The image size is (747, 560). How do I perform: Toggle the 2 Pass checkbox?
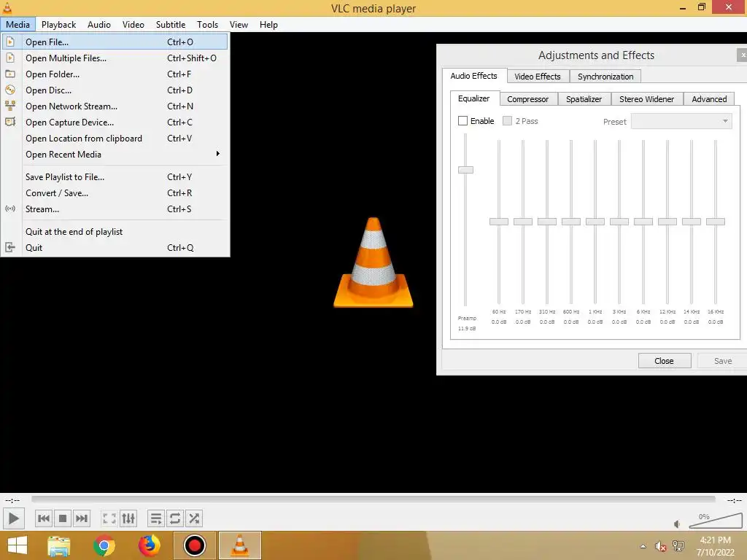(508, 121)
